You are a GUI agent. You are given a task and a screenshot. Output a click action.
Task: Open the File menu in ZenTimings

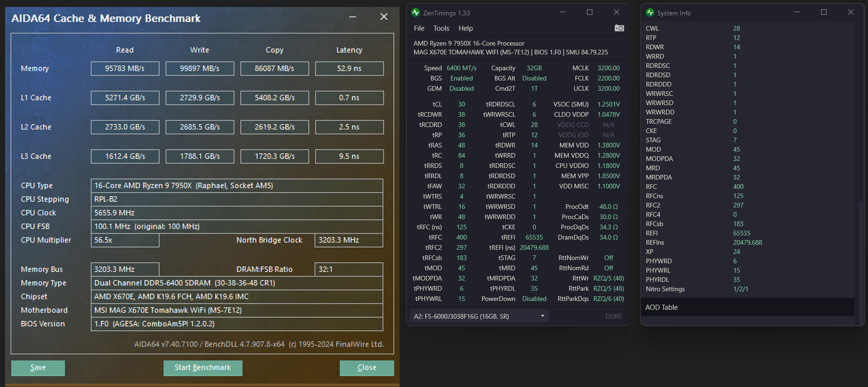tap(419, 28)
